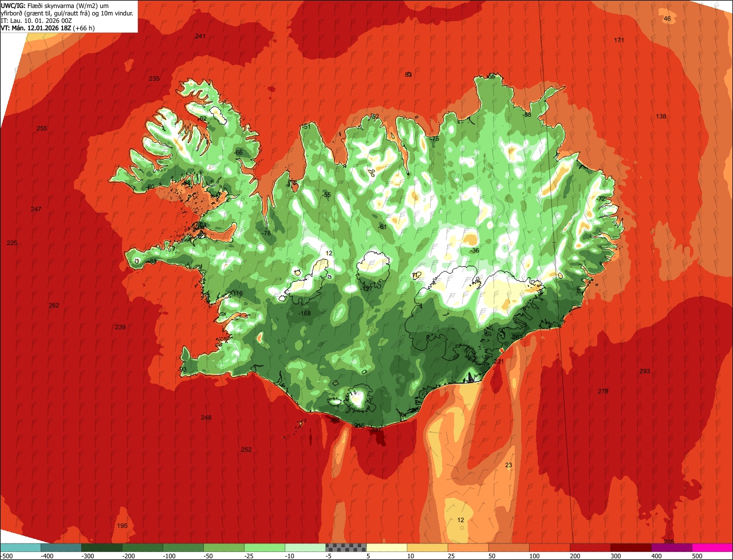Click the map value '-168' in southern Iceland
733x560 pixels.
[x=305, y=313]
